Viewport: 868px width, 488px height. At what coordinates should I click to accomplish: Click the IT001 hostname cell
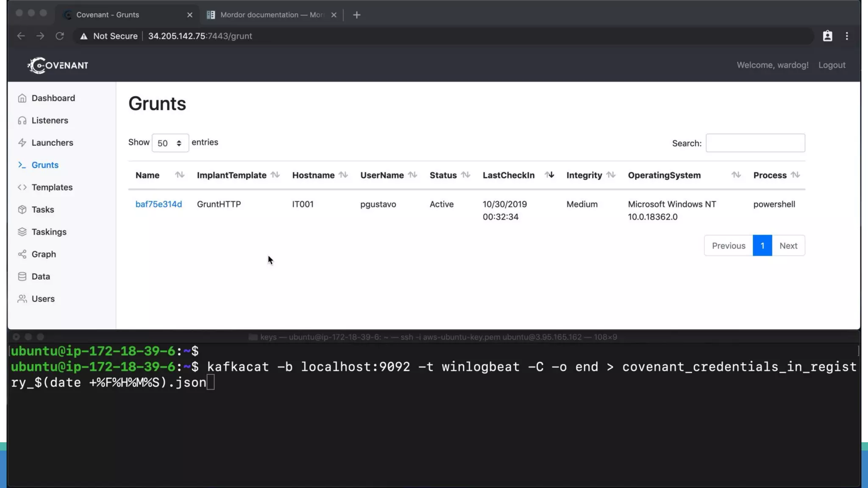pos(303,204)
